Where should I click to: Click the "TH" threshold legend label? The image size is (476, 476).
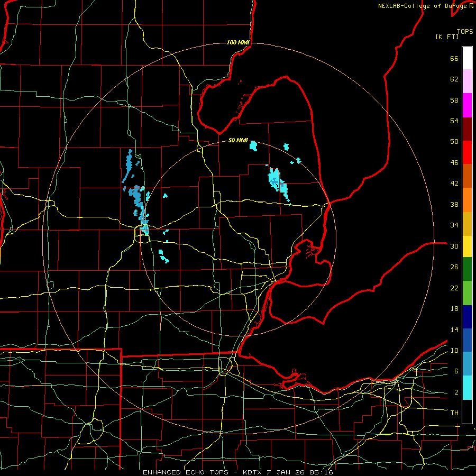[x=454, y=413]
